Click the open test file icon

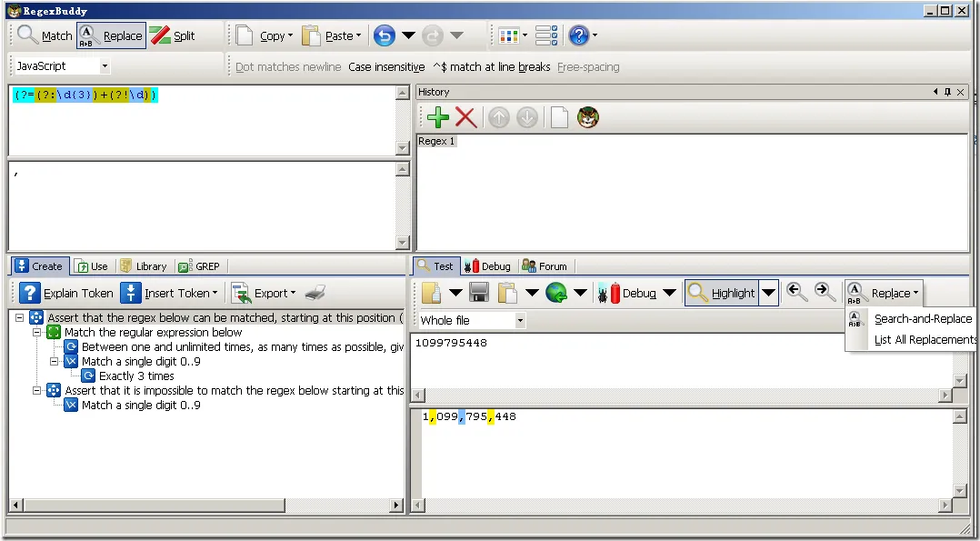click(432, 293)
